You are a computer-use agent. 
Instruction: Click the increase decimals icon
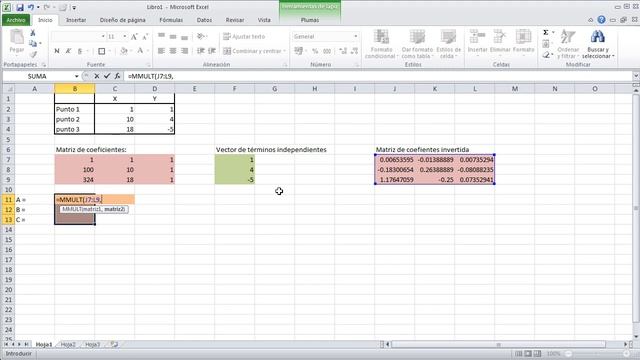point(343,51)
